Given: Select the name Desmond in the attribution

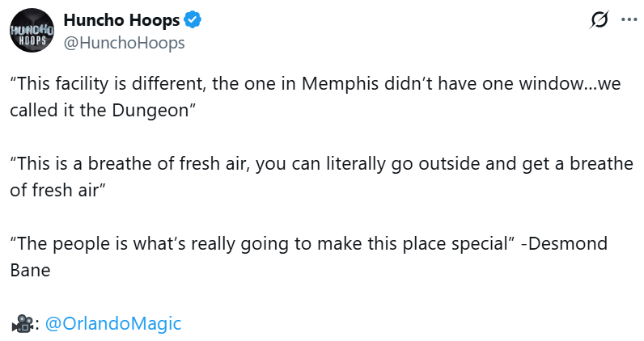Looking at the screenshot, I should tap(568, 243).
